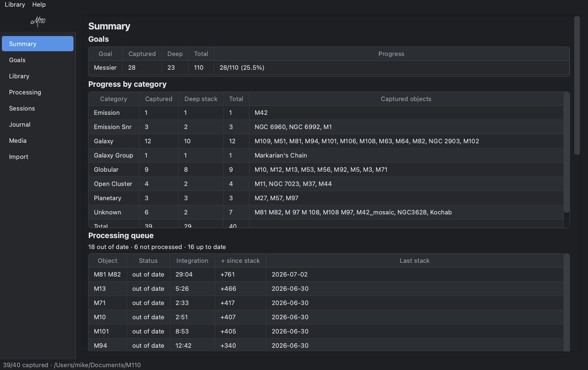The width and height of the screenshot is (588, 370).
Task: Click the Galaxy Group category cell
Action: [x=113, y=155]
